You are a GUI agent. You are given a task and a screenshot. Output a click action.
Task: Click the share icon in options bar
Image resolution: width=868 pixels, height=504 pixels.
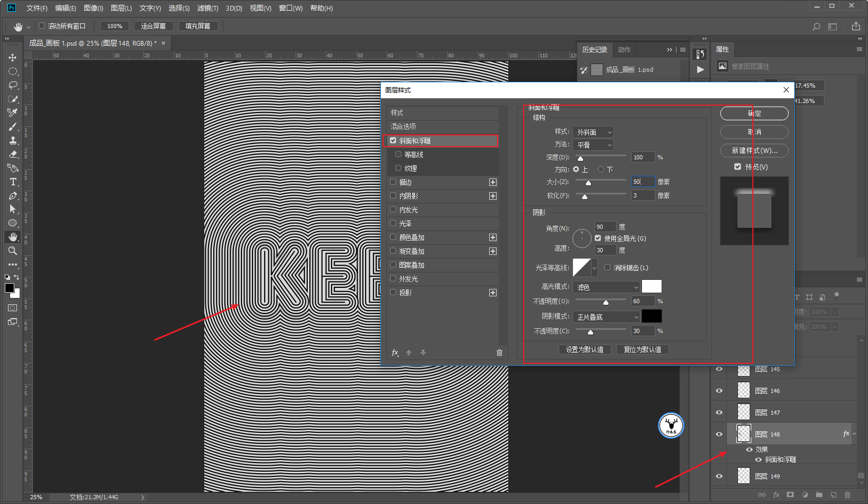click(856, 26)
